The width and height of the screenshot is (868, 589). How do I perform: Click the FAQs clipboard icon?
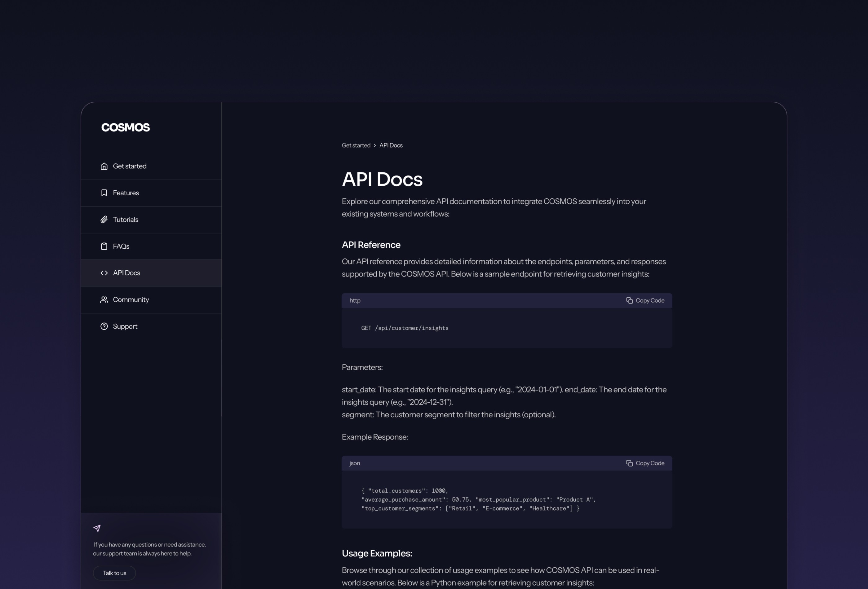pos(104,246)
